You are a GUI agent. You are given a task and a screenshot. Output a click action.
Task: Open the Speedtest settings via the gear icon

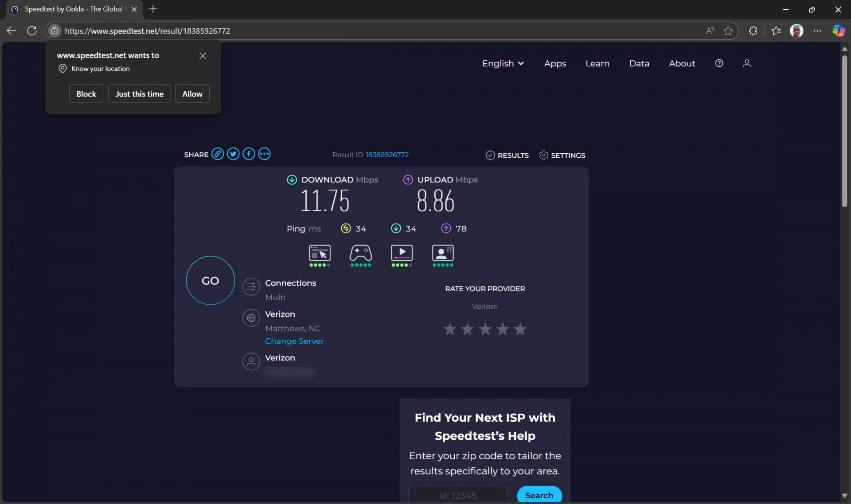pyautogui.click(x=543, y=155)
